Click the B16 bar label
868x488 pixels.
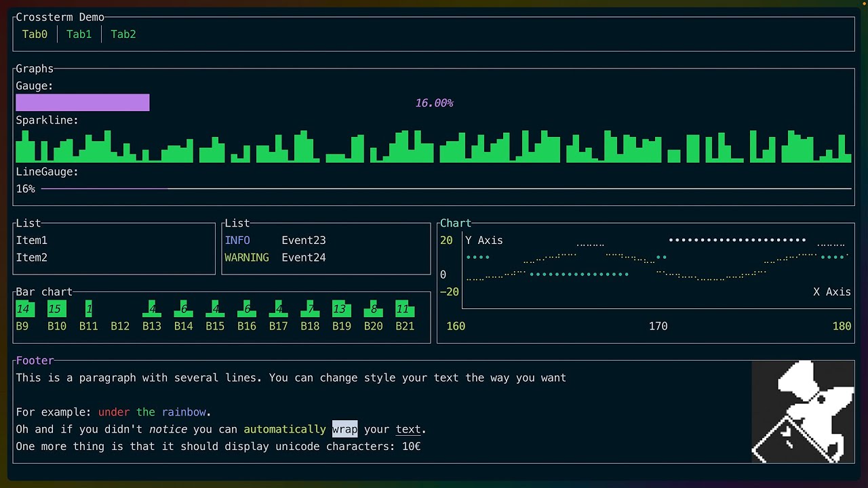(x=247, y=326)
